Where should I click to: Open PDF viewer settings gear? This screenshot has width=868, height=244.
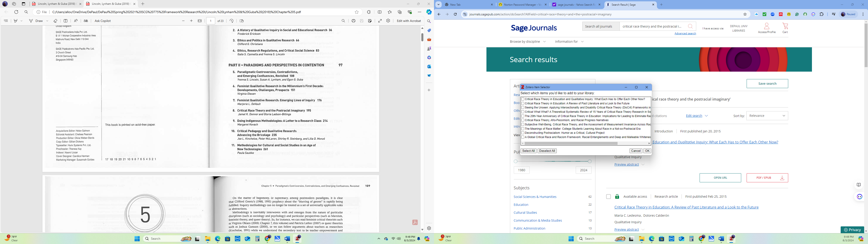(x=388, y=21)
